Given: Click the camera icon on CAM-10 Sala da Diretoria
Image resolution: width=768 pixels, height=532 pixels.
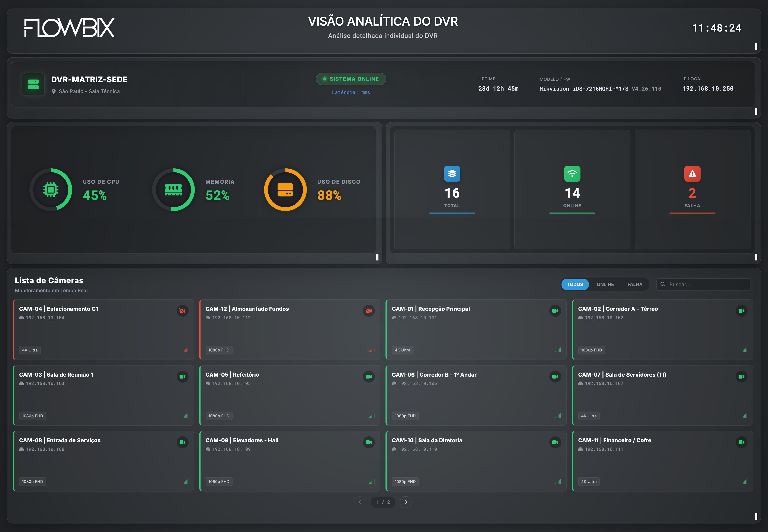Looking at the screenshot, I should point(555,442).
